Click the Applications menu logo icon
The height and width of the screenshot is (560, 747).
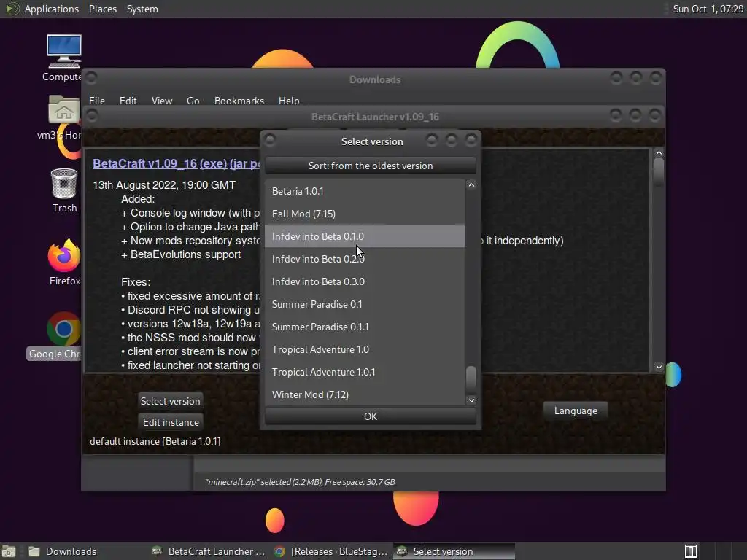pyautogui.click(x=12, y=9)
